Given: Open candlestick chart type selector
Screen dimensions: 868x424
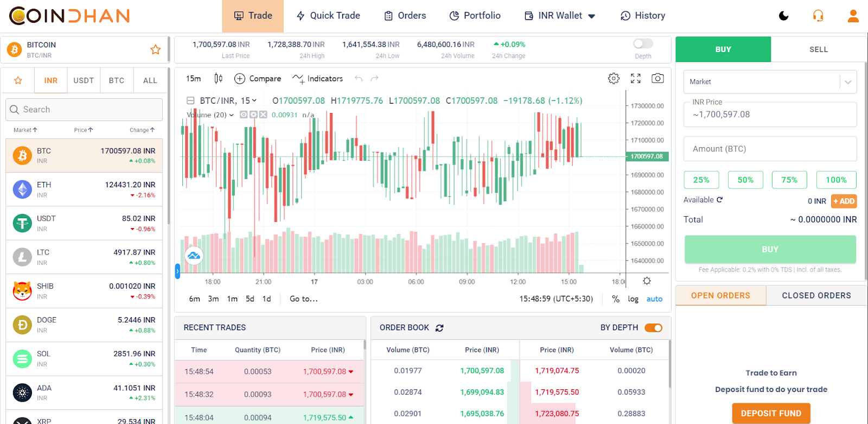Looking at the screenshot, I should (x=218, y=79).
